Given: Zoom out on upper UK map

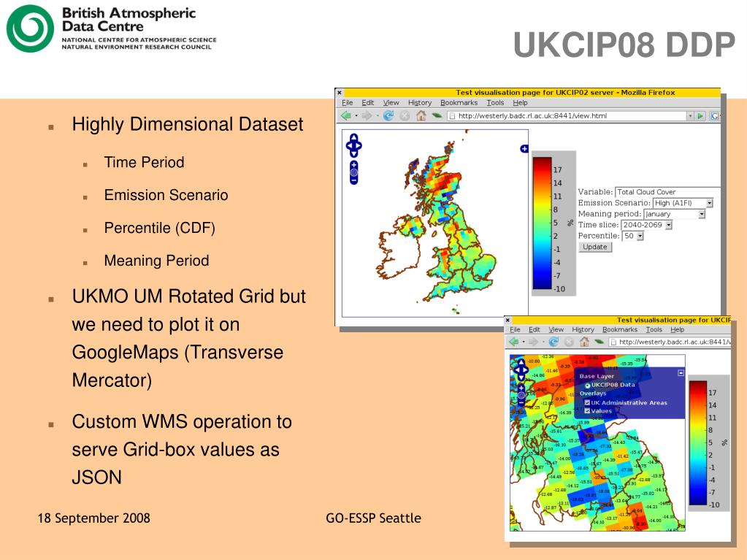Looking at the screenshot, I should [x=354, y=180].
